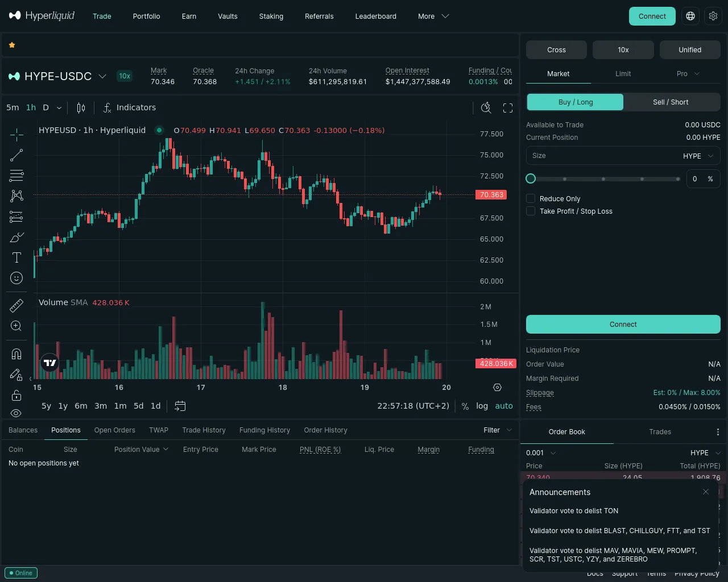
Task: Select Buy / Long side
Action: point(575,102)
